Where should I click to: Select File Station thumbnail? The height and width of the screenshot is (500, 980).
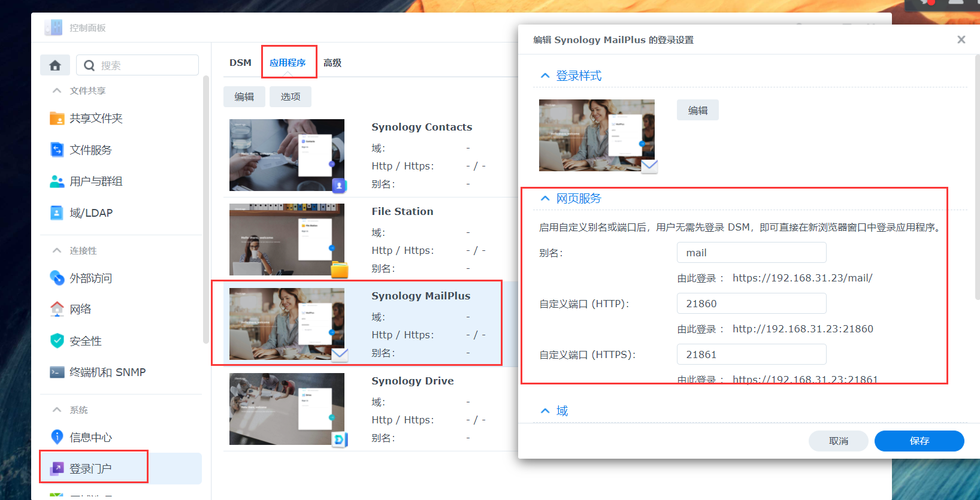pyautogui.click(x=287, y=240)
